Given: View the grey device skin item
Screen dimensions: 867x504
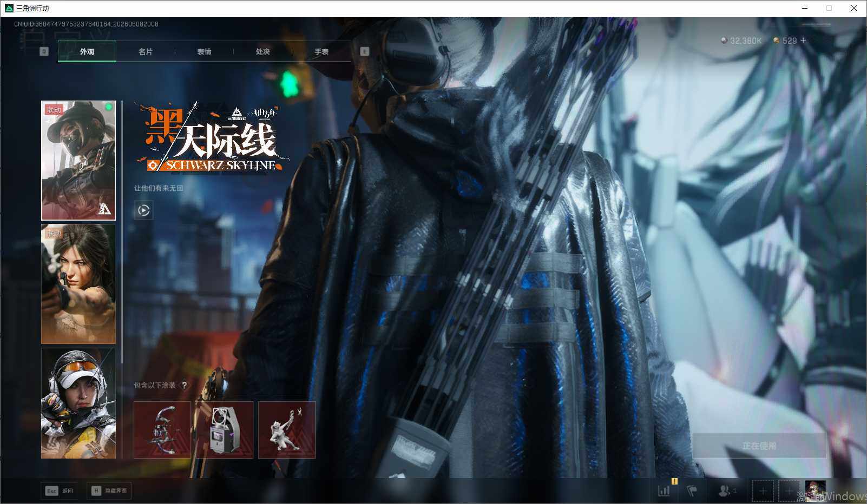Looking at the screenshot, I should (225, 430).
